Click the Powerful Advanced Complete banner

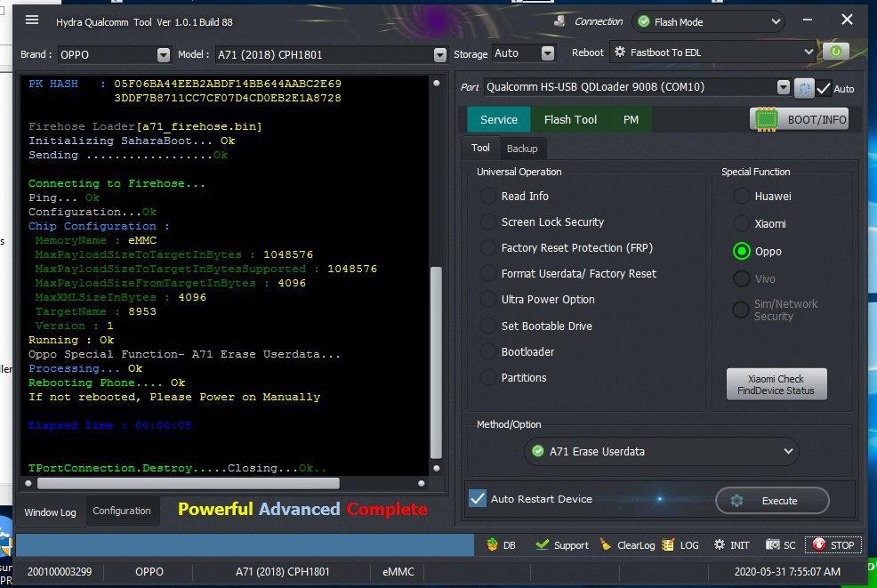pos(302,509)
